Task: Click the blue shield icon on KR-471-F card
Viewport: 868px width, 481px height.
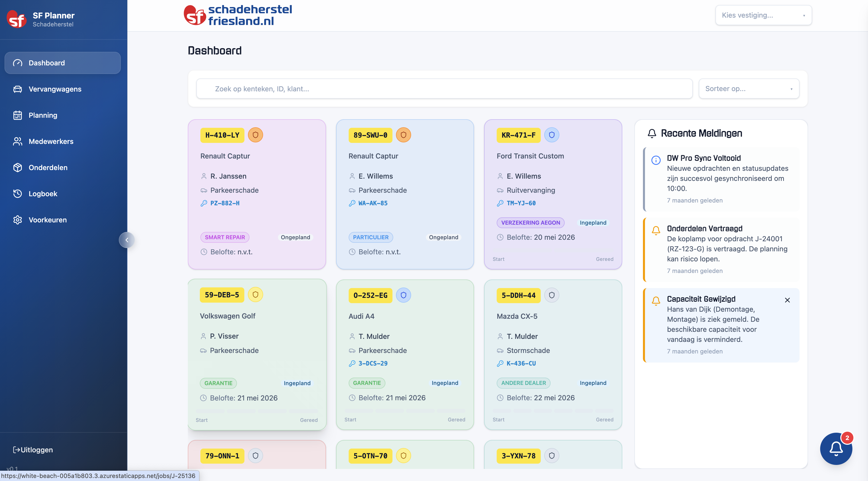Action: tap(552, 135)
